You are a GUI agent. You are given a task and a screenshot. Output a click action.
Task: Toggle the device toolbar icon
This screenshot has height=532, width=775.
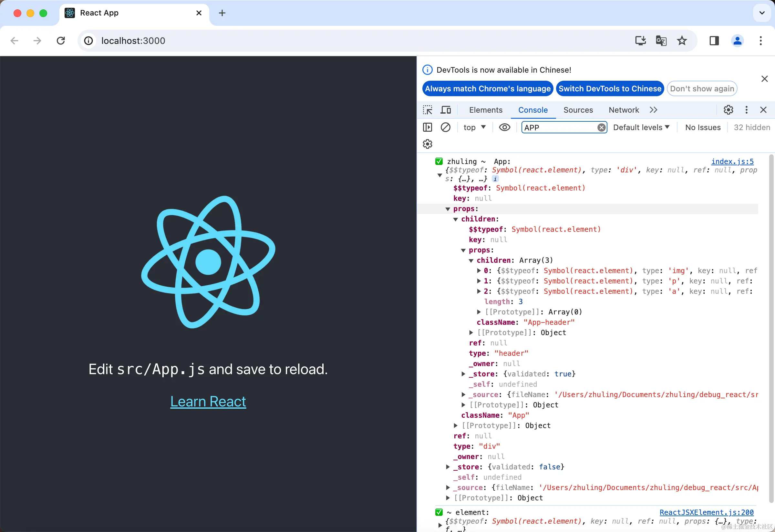[446, 110]
